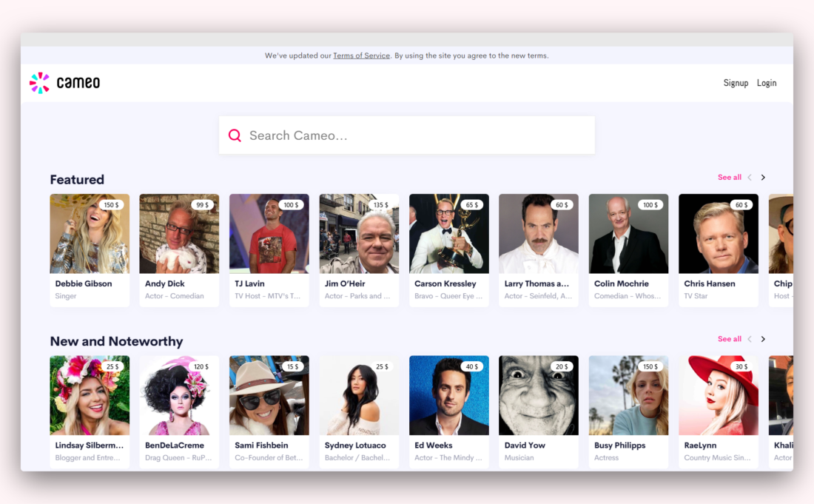Advance New and Noteworthy with right arrow
Screen dimensions: 814x504
[x=763, y=339]
